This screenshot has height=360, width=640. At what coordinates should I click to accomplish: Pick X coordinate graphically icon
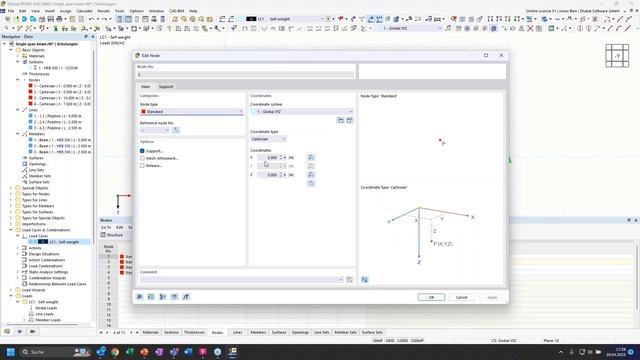(x=311, y=158)
